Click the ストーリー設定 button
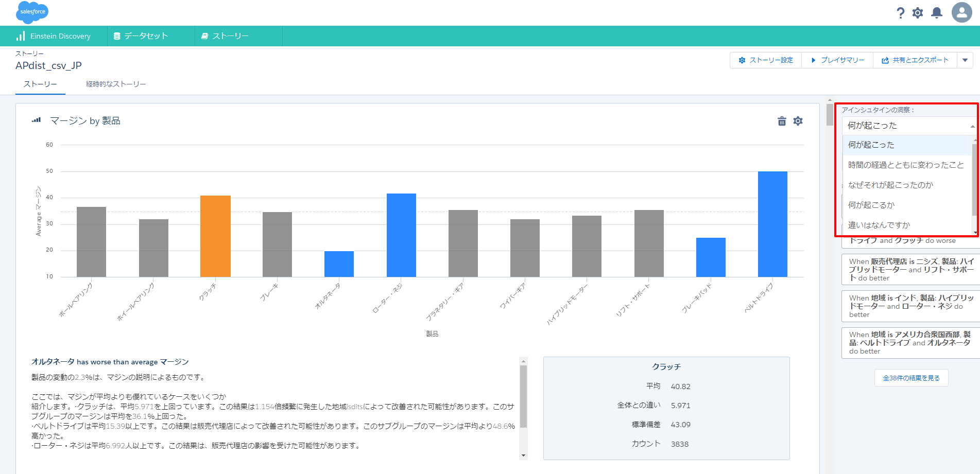This screenshot has height=474, width=980. pos(766,60)
